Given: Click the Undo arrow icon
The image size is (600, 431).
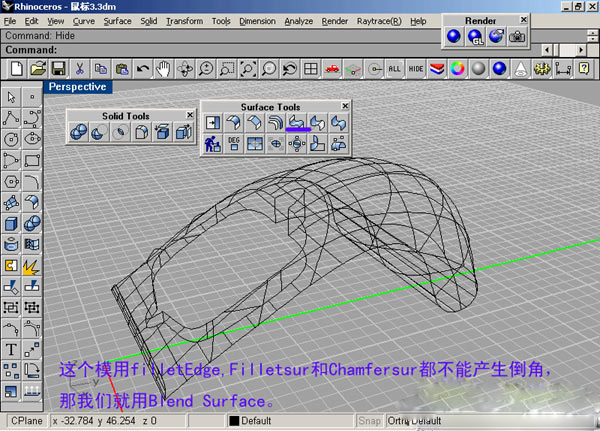Looking at the screenshot, I should pos(143,68).
